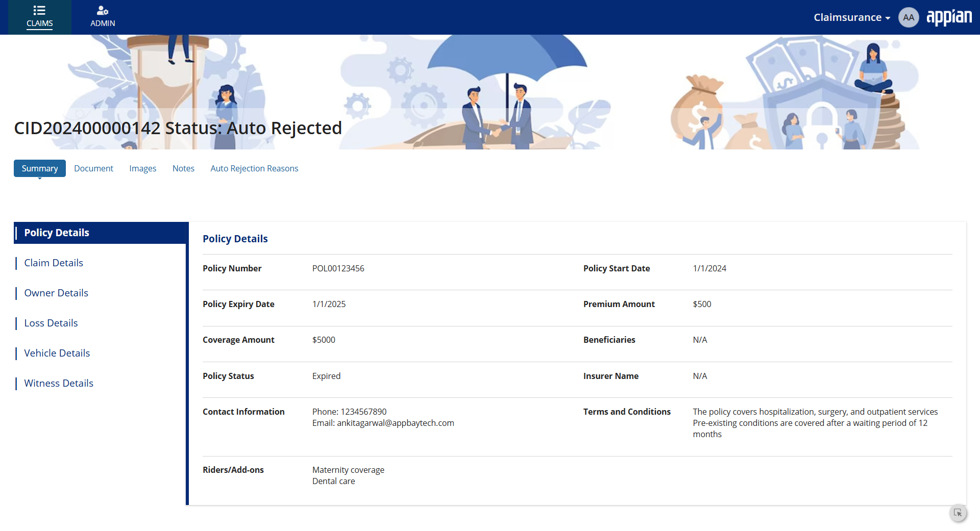Click the Insurer Name N/A value
The width and height of the screenshot is (980, 531).
[700, 376]
